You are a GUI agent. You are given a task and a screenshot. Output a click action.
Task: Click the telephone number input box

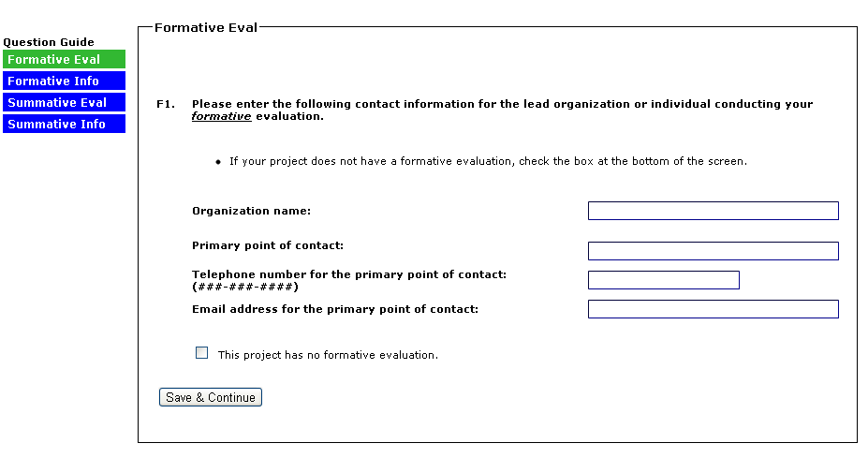tap(663, 280)
